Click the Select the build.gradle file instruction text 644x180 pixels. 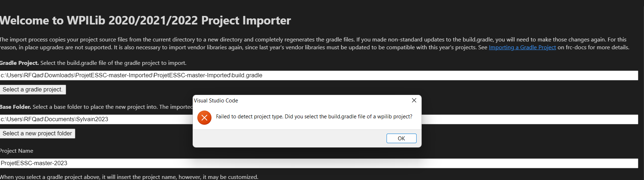[x=113, y=63]
